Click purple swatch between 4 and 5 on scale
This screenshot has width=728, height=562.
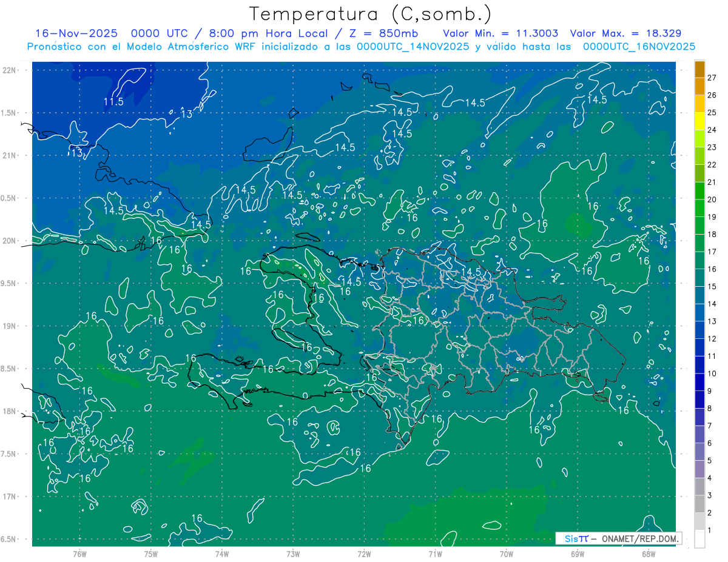pyautogui.click(x=699, y=470)
